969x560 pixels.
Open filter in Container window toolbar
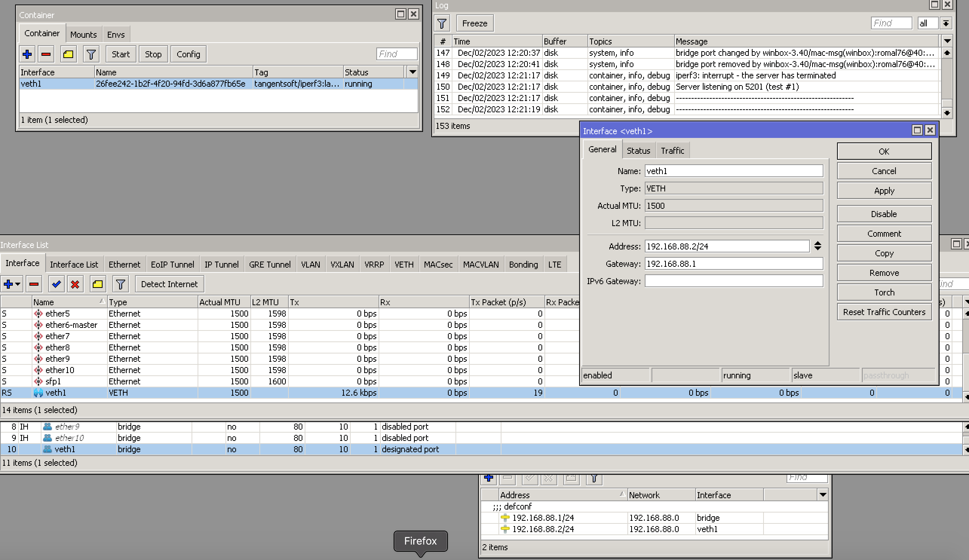pyautogui.click(x=91, y=54)
